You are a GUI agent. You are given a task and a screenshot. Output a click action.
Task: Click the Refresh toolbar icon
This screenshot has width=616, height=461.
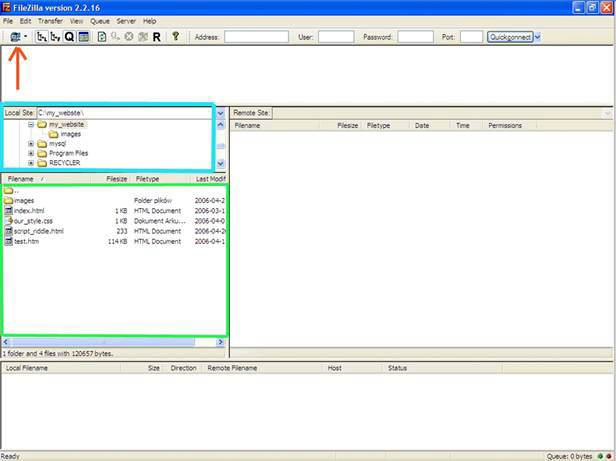coord(102,37)
